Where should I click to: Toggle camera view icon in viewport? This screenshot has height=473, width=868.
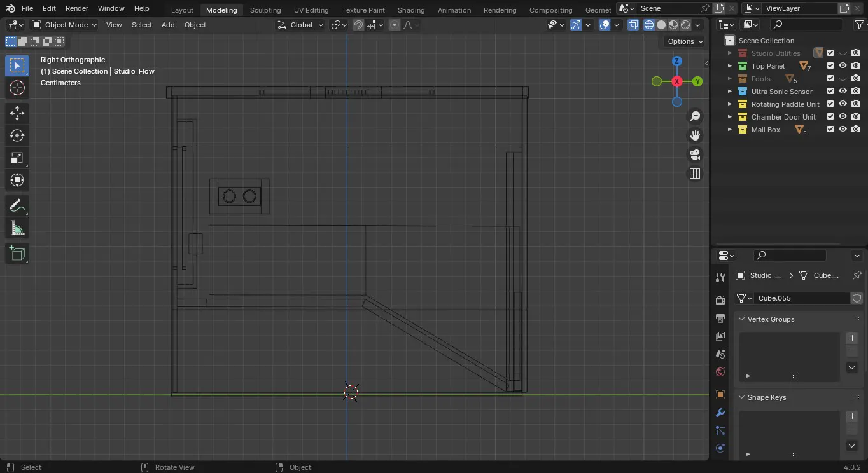[695, 154]
